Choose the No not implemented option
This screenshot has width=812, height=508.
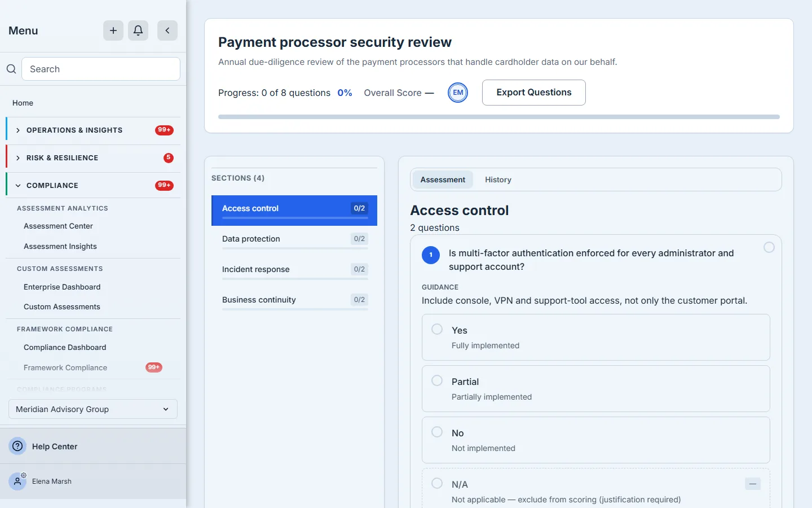tap(595, 440)
